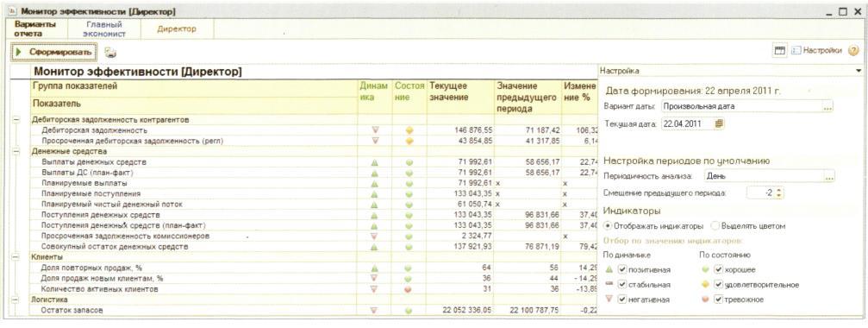Screen dimensions: 868x328
Task: Click the print icon next to Сформировать
Action: [x=109, y=54]
